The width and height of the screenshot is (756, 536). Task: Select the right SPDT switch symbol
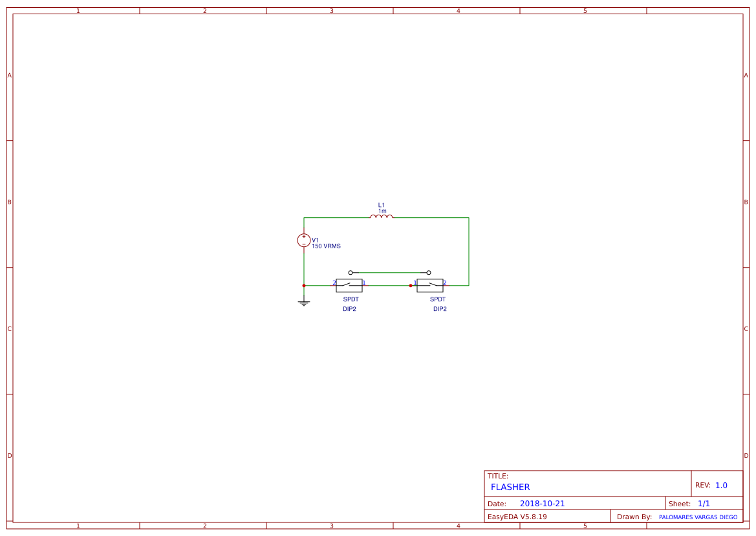point(431,285)
